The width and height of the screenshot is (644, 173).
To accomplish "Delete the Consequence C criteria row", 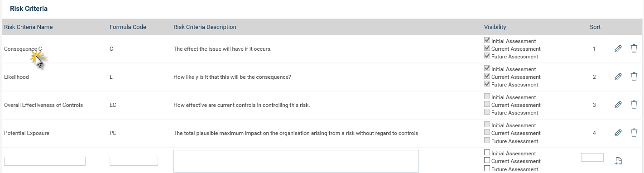I will pos(634,48).
